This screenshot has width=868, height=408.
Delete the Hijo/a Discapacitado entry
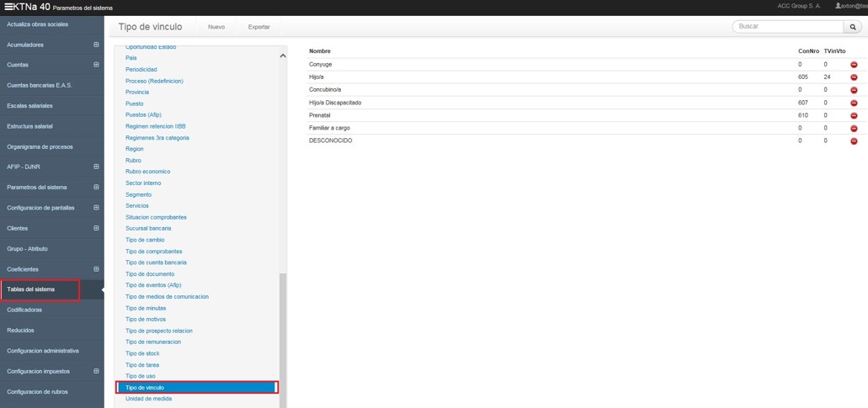[x=854, y=103]
